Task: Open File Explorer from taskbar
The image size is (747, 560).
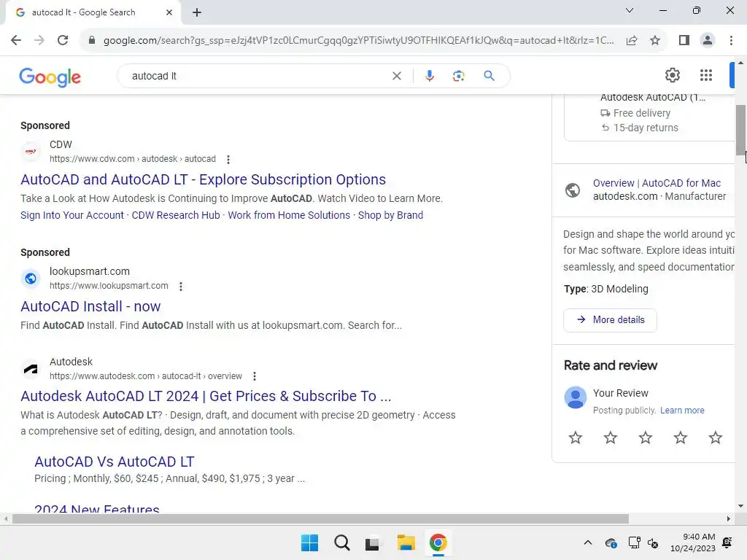Action: pyautogui.click(x=406, y=542)
